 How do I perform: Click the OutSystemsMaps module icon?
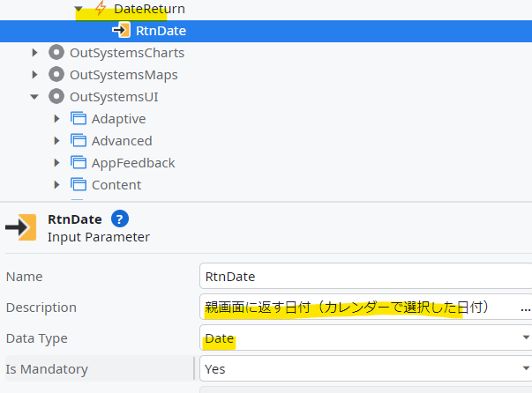click(x=56, y=75)
